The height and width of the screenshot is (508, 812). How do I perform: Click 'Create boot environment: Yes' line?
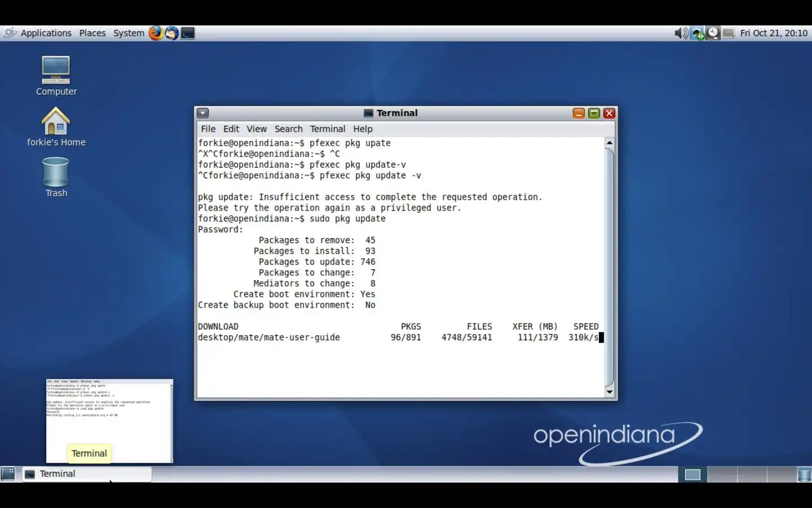pyautogui.click(x=304, y=294)
